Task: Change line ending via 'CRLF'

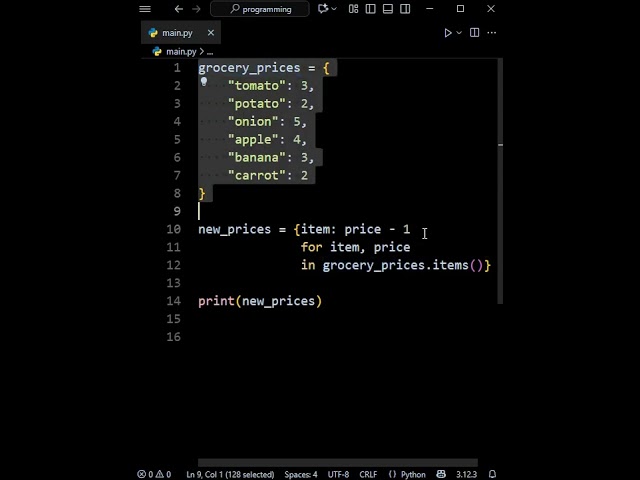Action: (x=368, y=474)
